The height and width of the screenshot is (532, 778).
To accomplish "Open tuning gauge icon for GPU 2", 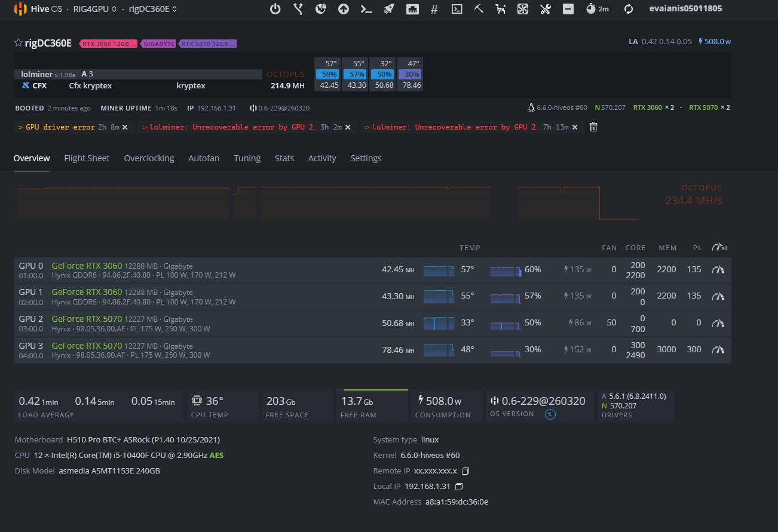I will point(718,323).
